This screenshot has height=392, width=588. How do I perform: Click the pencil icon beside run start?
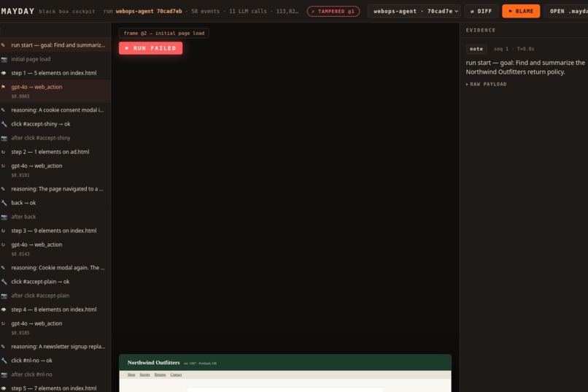pyautogui.click(x=3, y=45)
